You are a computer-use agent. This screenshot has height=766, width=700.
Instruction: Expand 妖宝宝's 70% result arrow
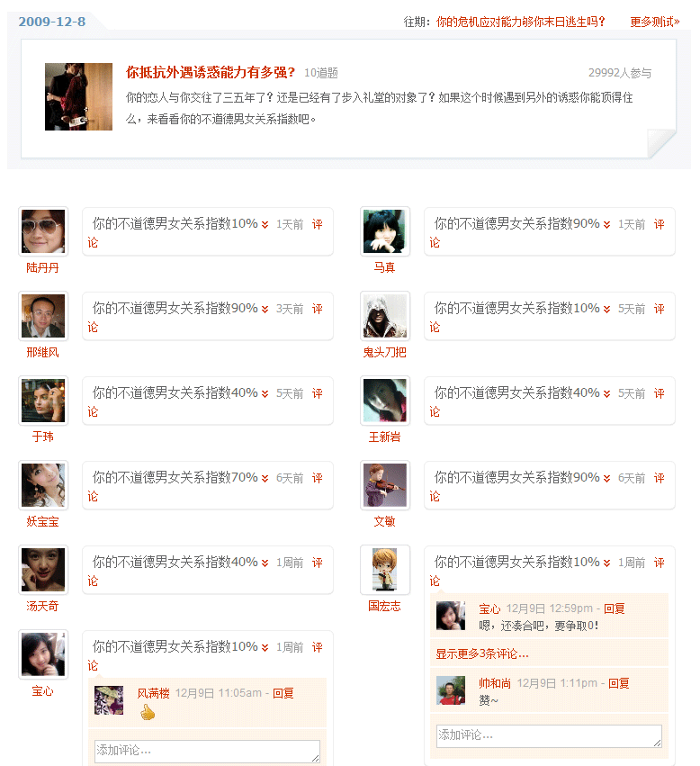[x=265, y=478]
